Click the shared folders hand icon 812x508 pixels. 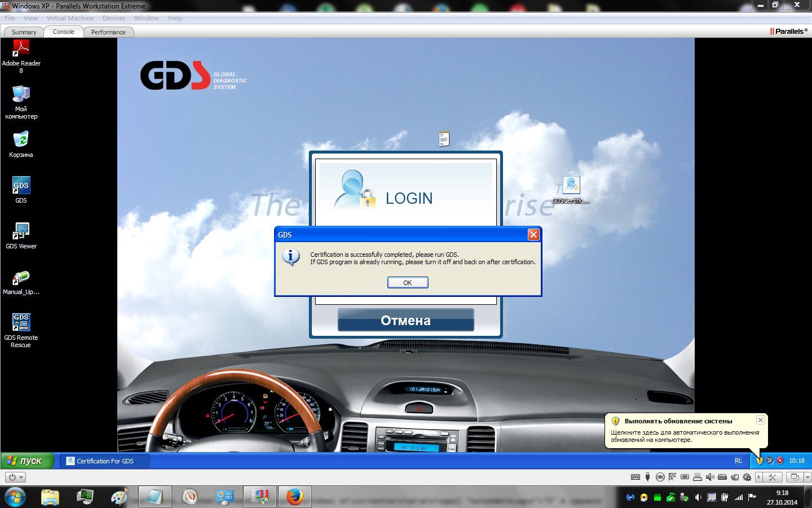735,478
